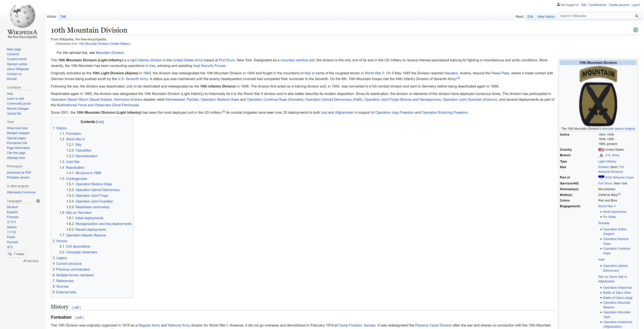Edit the History section

pos(76,308)
